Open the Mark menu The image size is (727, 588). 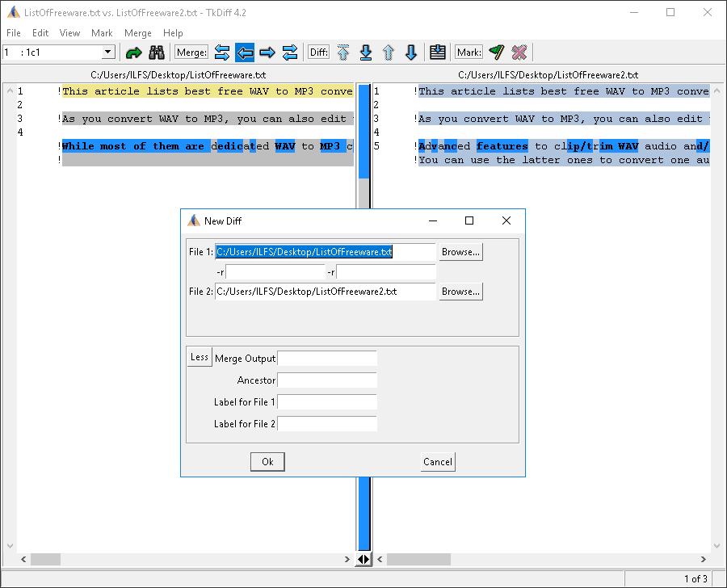[x=102, y=33]
